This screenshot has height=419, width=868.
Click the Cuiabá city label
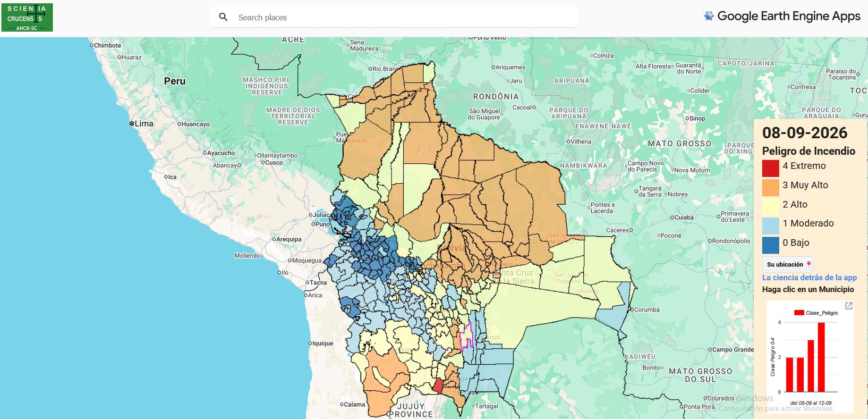(684, 218)
